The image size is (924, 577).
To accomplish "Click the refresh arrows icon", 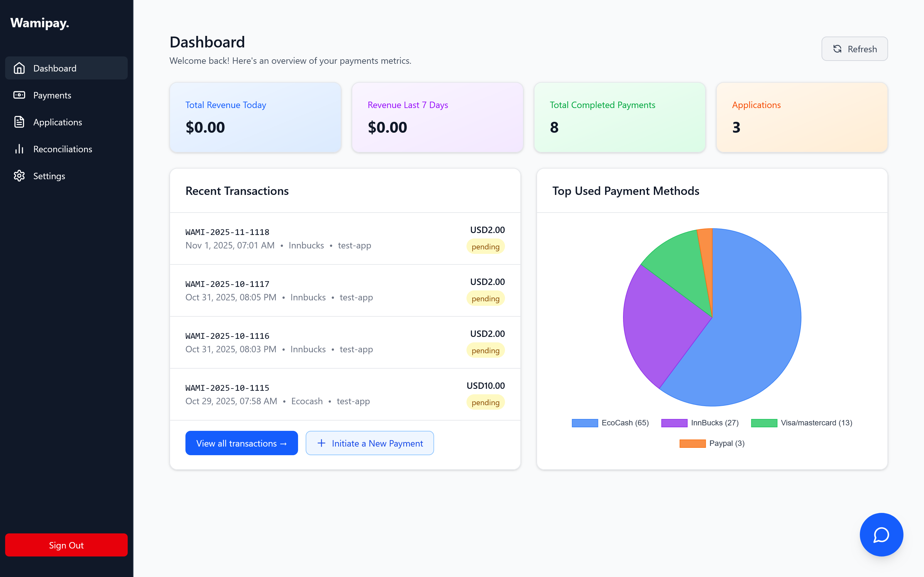I will (x=837, y=49).
